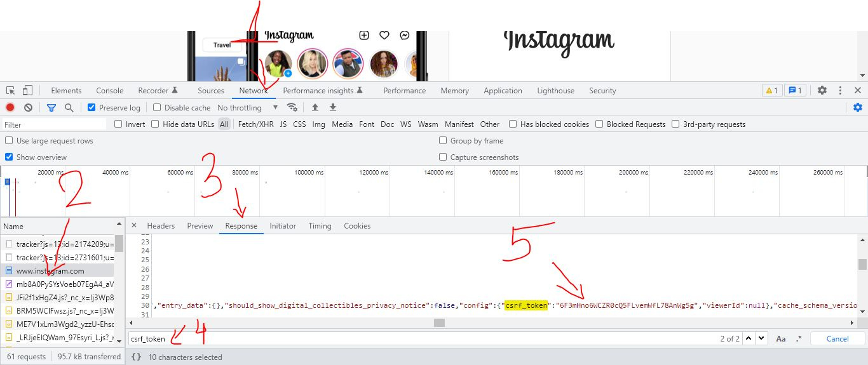Open DevTools settings gear icon
Viewport: 868px width, 365px height.
pos(822,91)
